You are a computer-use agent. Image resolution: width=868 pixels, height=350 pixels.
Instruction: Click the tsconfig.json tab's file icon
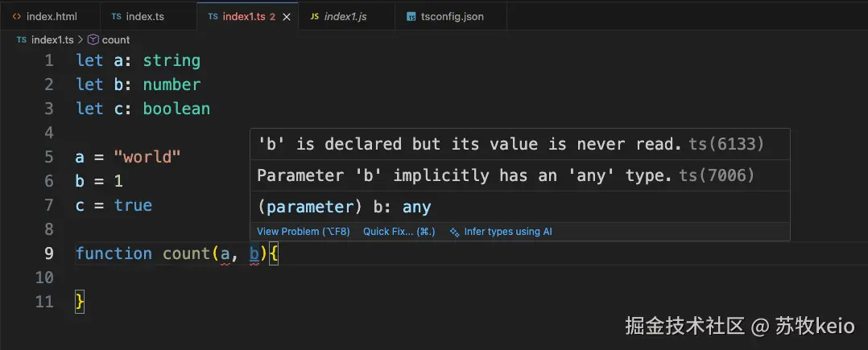click(x=411, y=16)
